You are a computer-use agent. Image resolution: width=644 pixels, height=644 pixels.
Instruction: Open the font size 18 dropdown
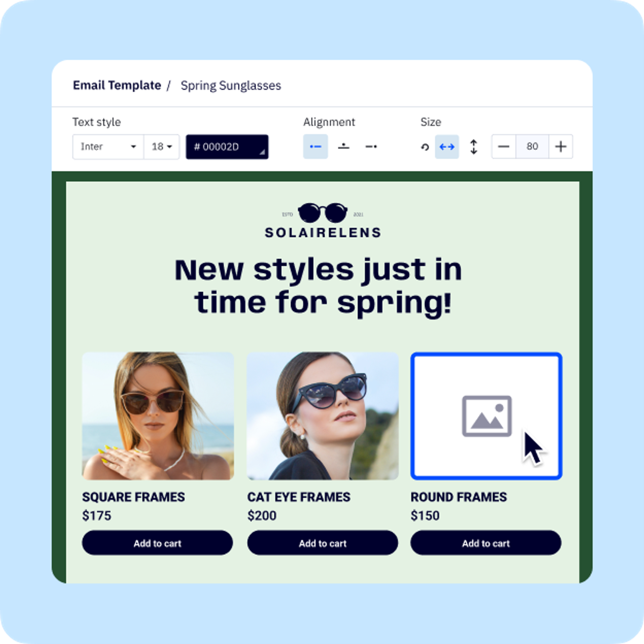point(162,147)
